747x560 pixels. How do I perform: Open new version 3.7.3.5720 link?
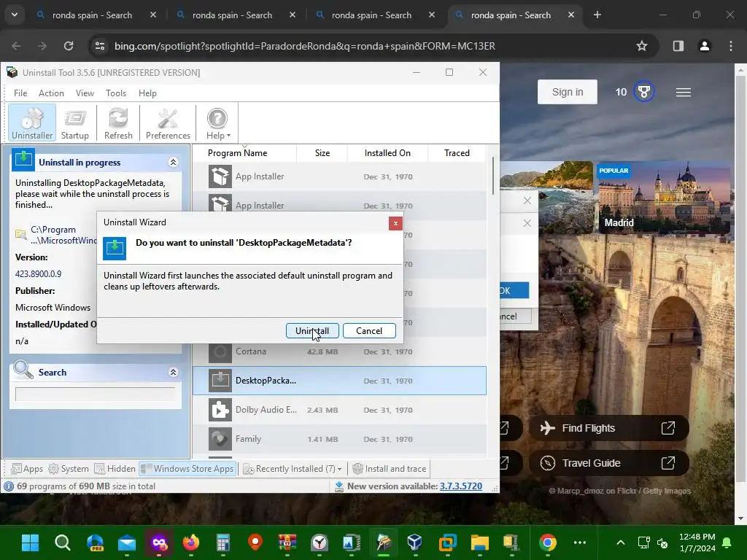point(461,486)
